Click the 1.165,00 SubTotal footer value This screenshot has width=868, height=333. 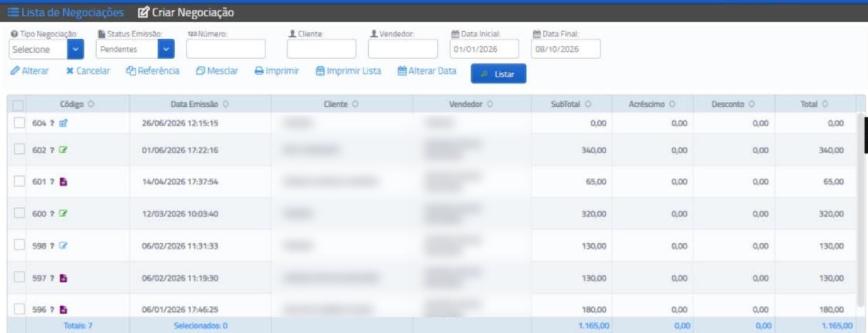(592, 325)
